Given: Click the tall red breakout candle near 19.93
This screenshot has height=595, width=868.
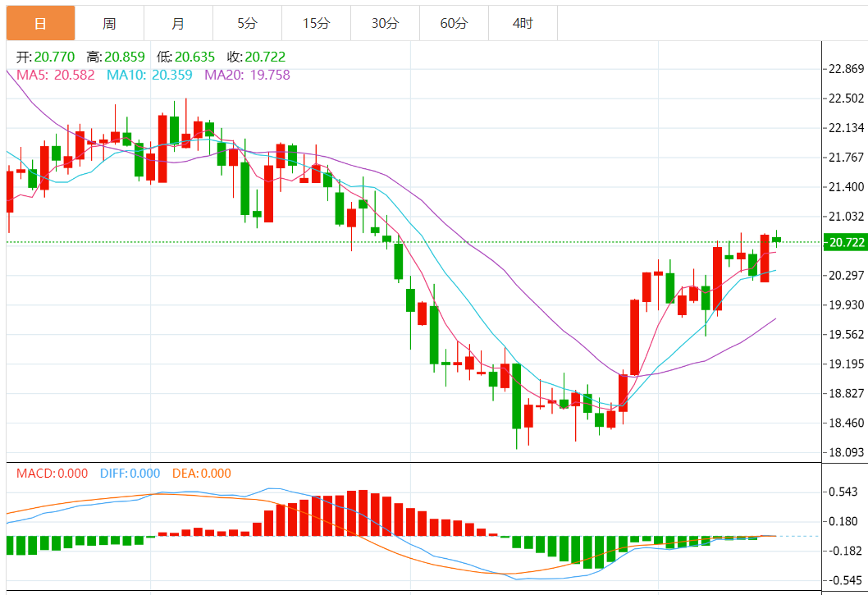Looking at the screenshot, I should [x=634, y=337].
